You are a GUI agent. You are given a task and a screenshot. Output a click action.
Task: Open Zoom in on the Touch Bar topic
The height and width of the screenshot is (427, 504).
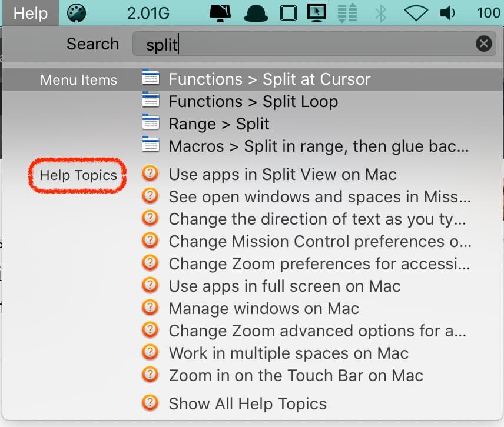click(x=296, y=376)
